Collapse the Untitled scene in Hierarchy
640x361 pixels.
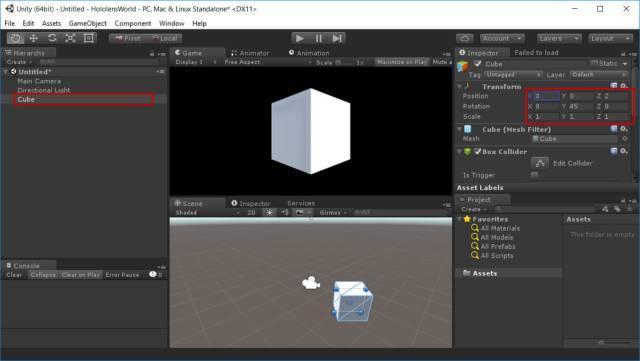point(5,72)
